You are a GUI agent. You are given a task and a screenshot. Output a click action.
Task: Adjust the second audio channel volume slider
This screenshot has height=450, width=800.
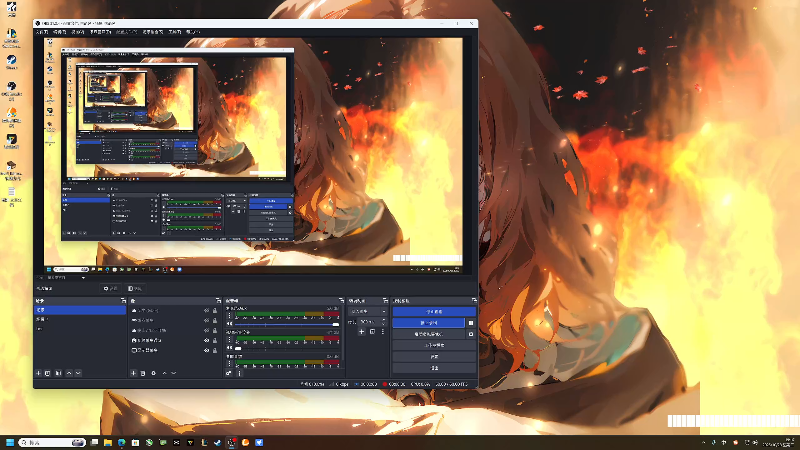click(x=287, y=348)
